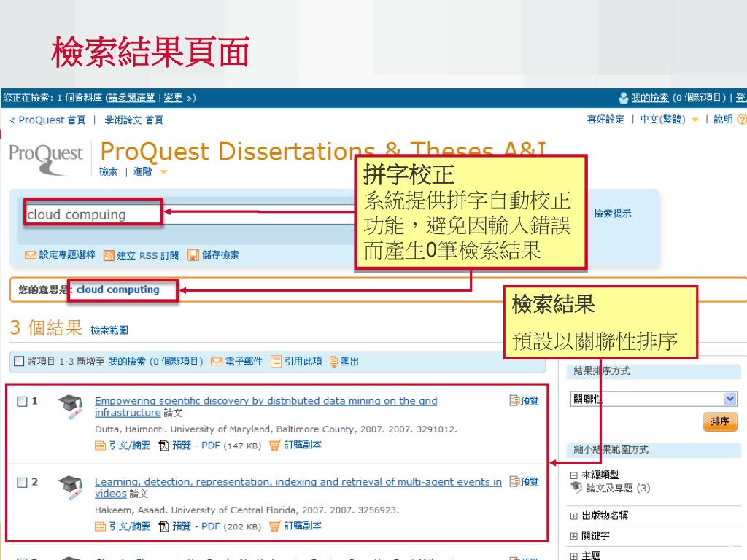Click the 匯出 export icon
The image size is (747, 560).
(333, 362)
